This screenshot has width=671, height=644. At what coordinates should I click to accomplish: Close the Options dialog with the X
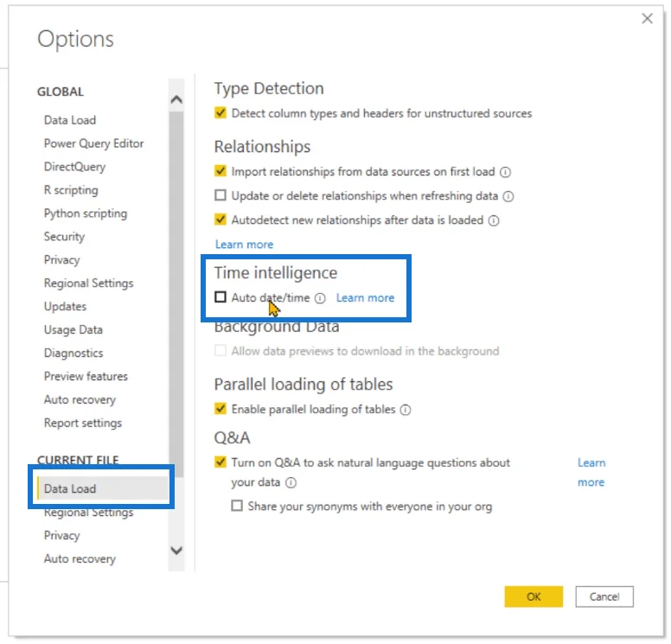tap(647, 18)
